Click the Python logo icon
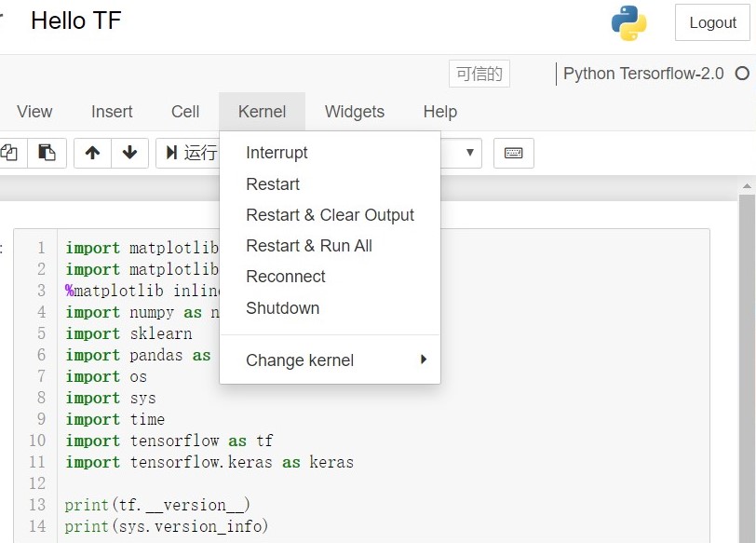The height and width of the screenshot is (543, 756). [628, 23]
